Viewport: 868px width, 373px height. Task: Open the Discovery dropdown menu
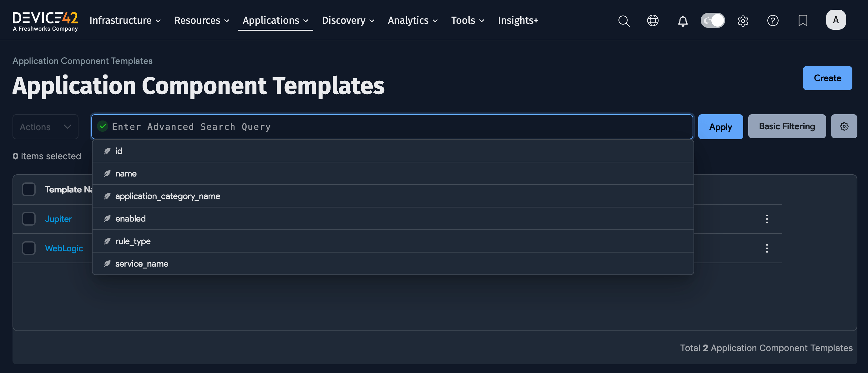click(x=348, y=21)
